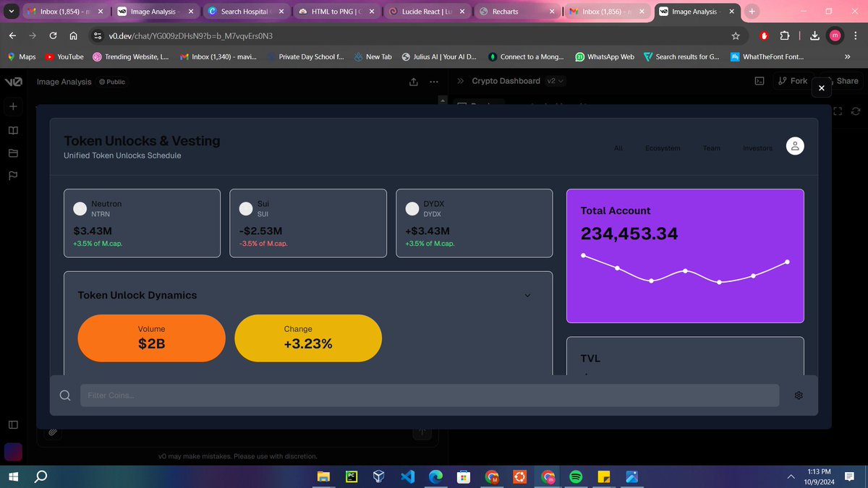Select the Team filter tab

[x=711, y=148]
